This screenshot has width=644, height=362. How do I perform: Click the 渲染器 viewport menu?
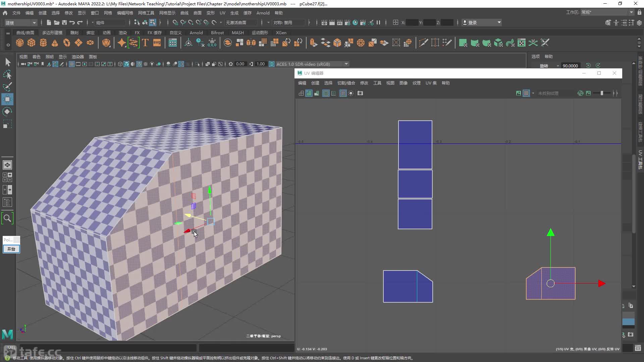tap(78, 57)
